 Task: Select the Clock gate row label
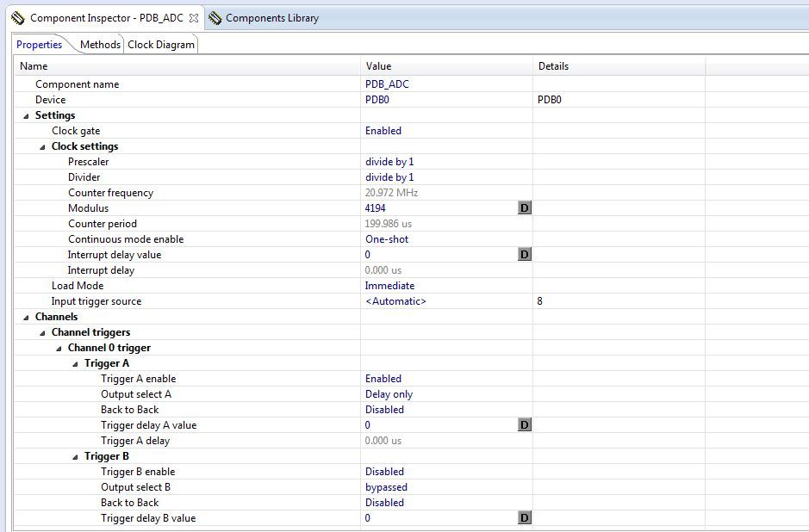click(x=76, y=131)
